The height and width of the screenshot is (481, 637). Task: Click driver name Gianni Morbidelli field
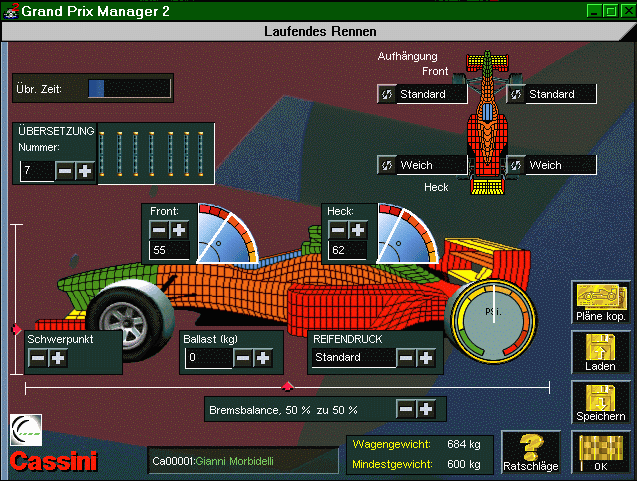point(243,461)
